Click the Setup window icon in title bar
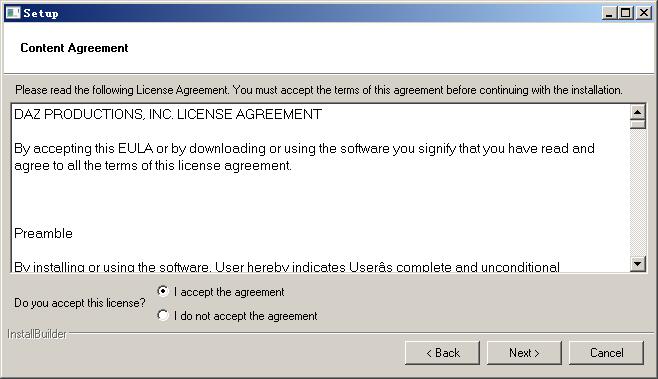This screenshot has width=658, height=379. click(13, 13)
